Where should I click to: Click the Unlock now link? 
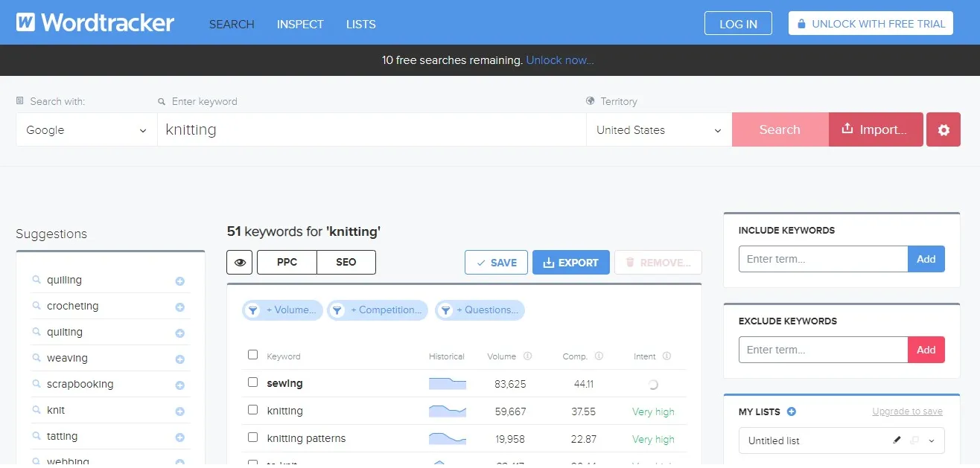pyautogui.click(x=560, y=60)
